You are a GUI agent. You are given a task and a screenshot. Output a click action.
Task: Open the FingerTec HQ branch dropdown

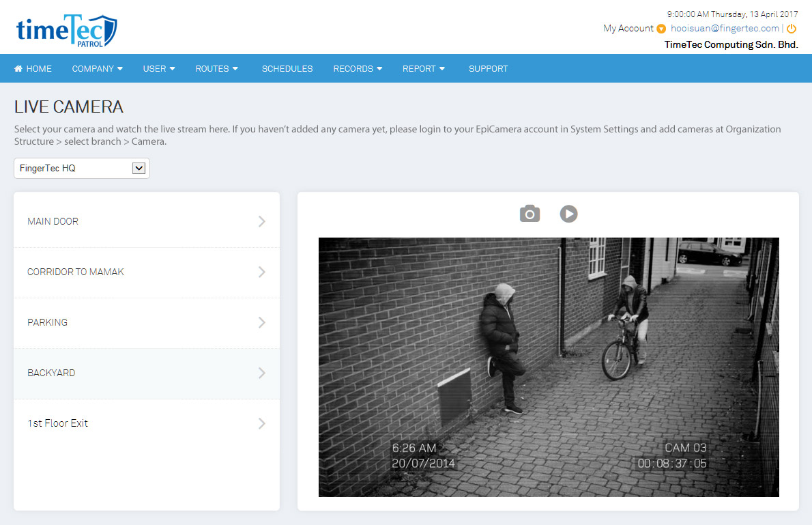(x=82, y=168)
